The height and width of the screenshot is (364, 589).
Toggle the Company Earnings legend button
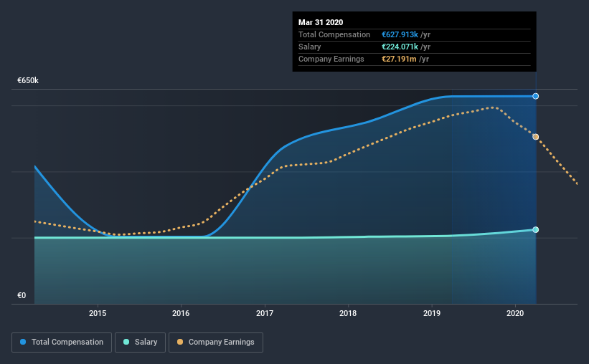[x=216, y=343]
